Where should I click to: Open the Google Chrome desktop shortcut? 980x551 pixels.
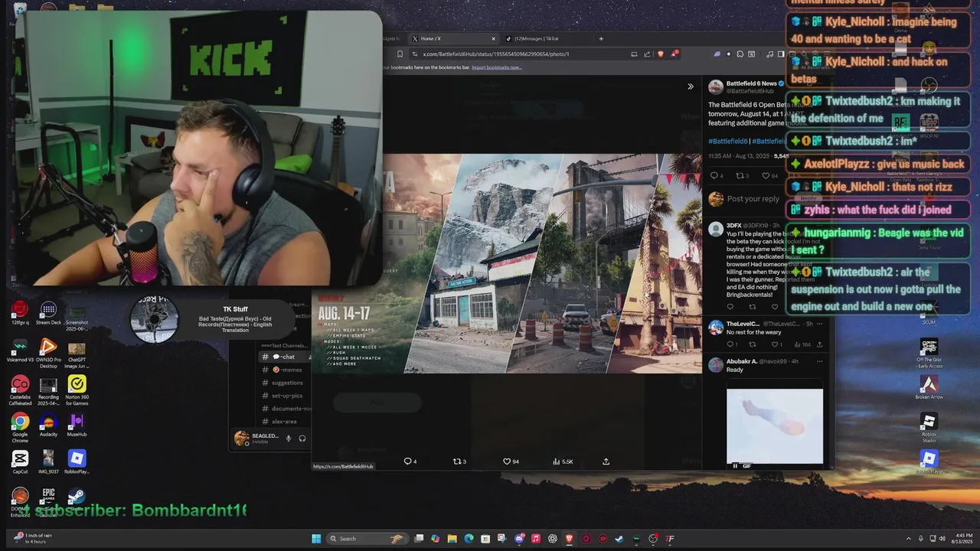pyautogui.click(x=20, y=428)
